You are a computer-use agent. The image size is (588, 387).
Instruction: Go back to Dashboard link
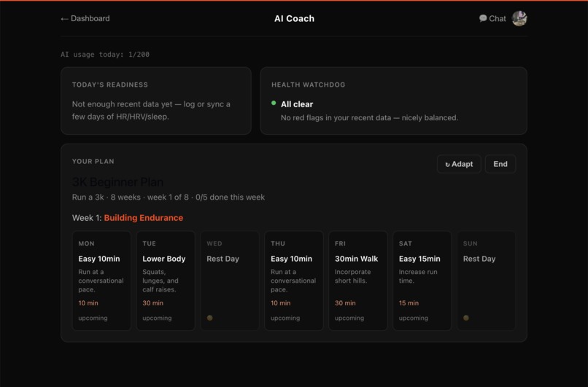tap(85, 18)
